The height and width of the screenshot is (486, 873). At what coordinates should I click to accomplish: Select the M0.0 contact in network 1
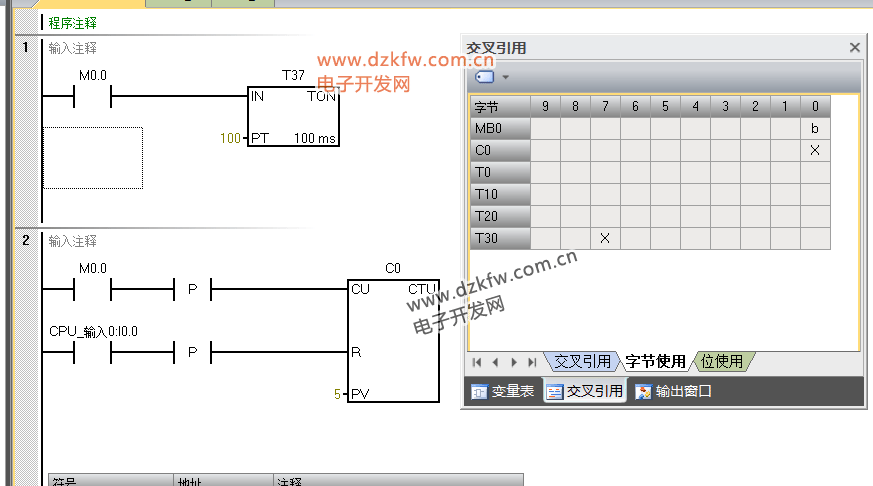click(x=93, y=96)
